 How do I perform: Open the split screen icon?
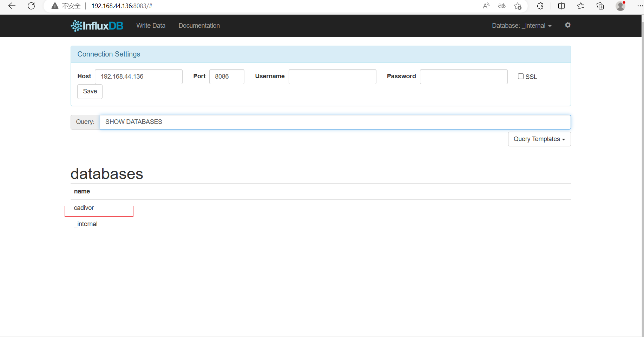(561, 6)
